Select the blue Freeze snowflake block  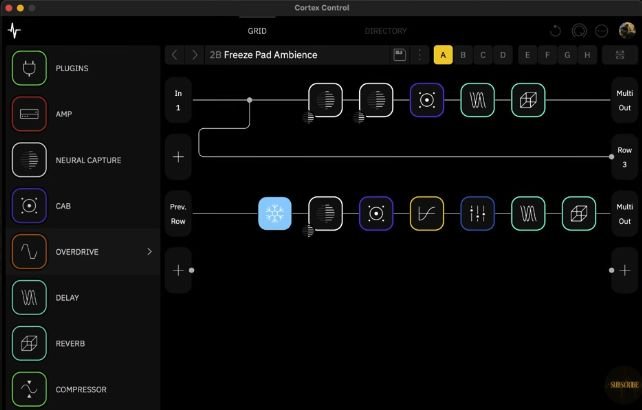[x=275, y=213]
